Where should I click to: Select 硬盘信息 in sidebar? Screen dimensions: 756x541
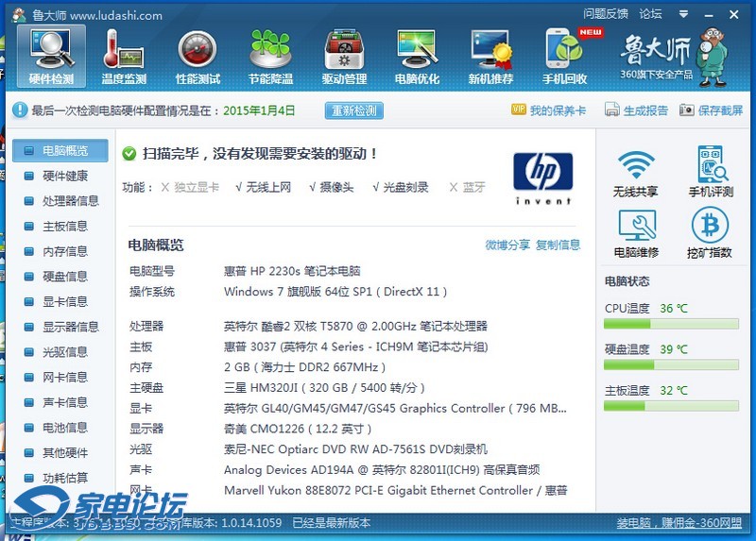[x=60, y=277]
